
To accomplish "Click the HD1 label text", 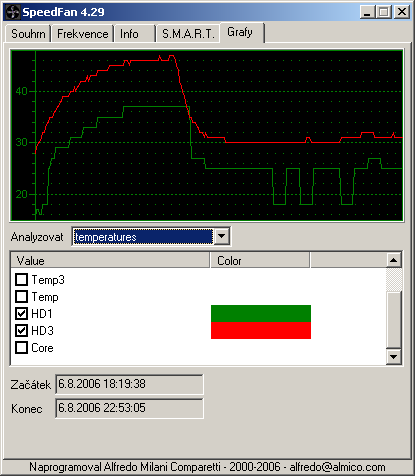I will click(x=42, y=314).
